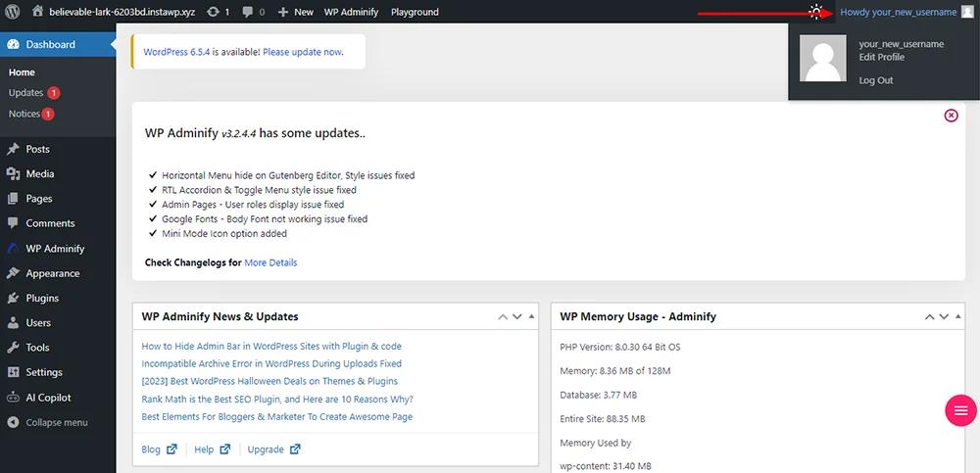Screen dimensions: 980x473
Task: Click your_new_username in dropdown panel
Action: coord(902,44)
